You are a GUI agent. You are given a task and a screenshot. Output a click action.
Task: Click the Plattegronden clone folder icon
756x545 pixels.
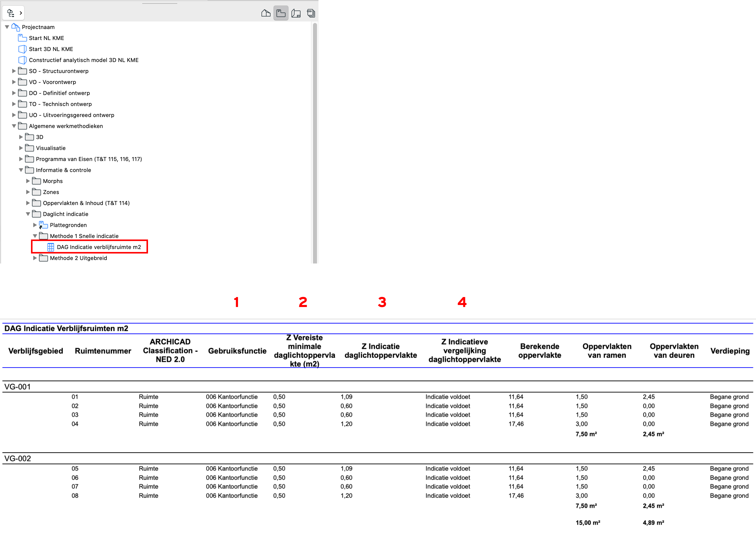pos(43,225)
